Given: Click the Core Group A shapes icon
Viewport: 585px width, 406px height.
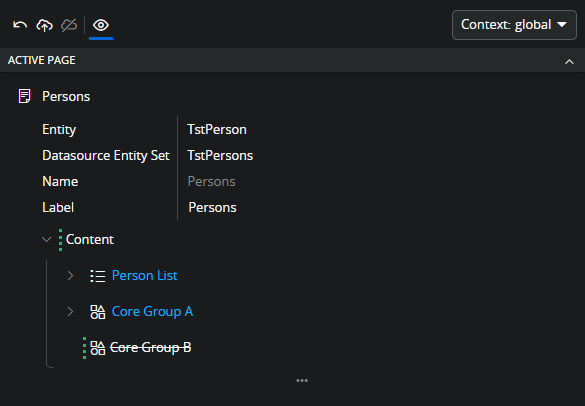Looking at the screenshot, I should [x=98, y=312].
